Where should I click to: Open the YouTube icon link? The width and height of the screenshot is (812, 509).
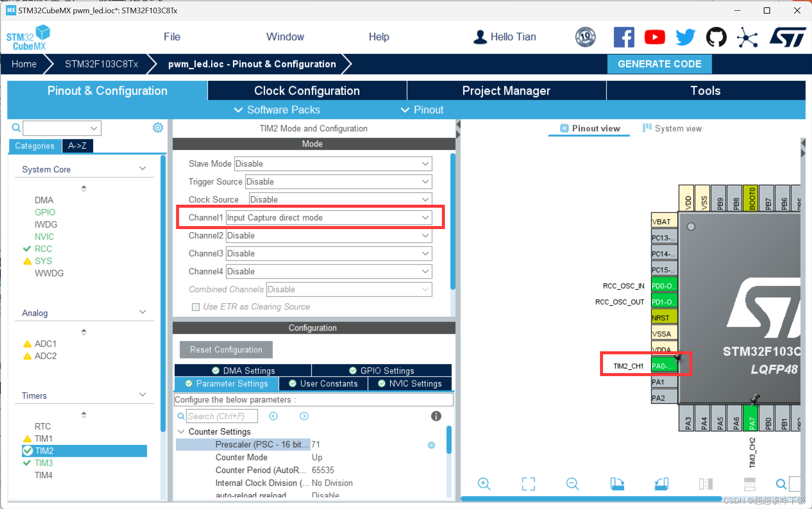(655, 37)
